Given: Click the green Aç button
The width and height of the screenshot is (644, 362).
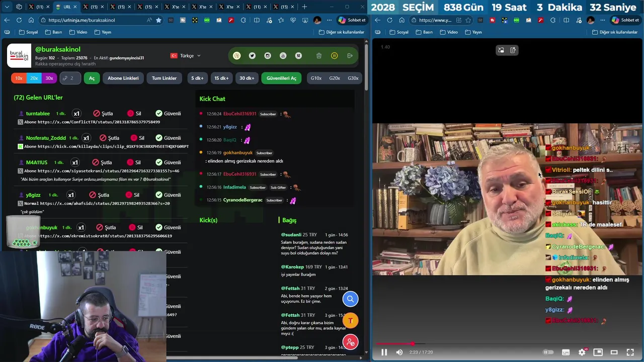Looking at the screenshot, I should coord(92,78).
